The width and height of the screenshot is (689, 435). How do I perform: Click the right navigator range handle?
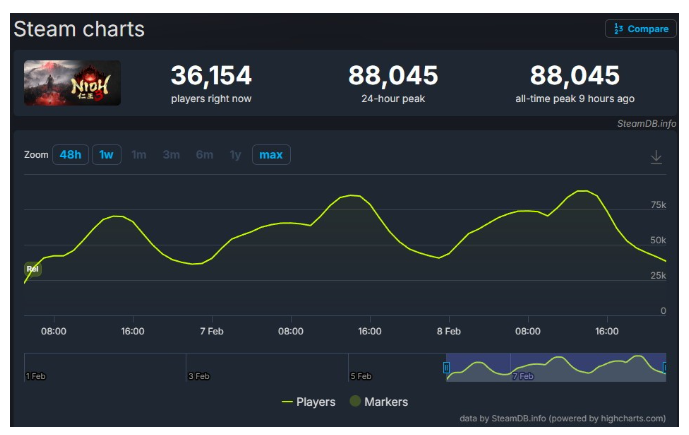665,368
